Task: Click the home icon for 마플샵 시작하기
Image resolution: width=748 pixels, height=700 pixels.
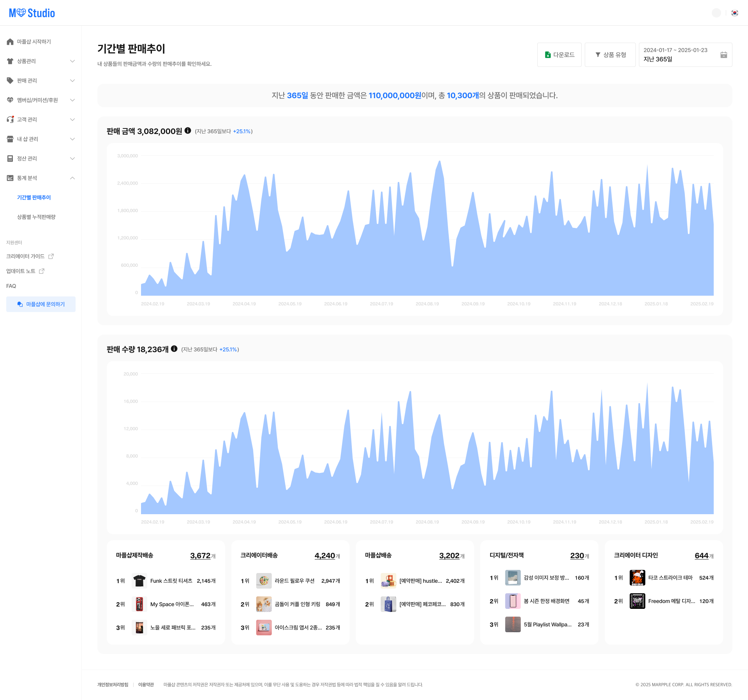Action: click(10, 42)
